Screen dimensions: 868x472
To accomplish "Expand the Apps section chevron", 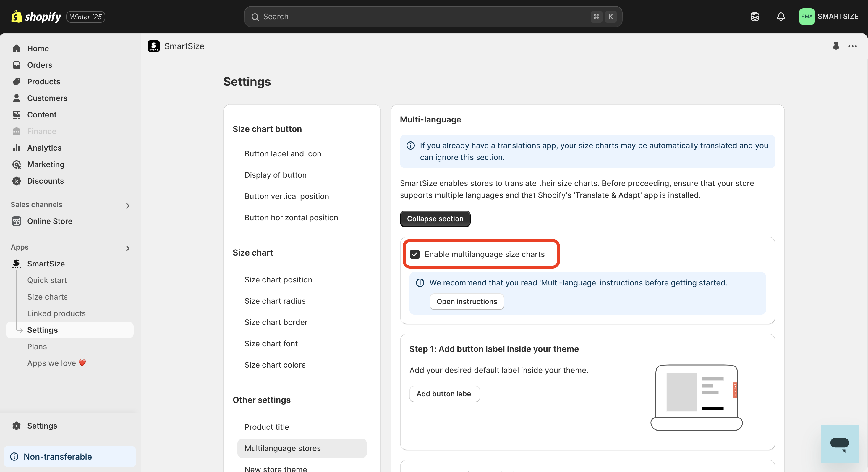I will tap(128, 248).
